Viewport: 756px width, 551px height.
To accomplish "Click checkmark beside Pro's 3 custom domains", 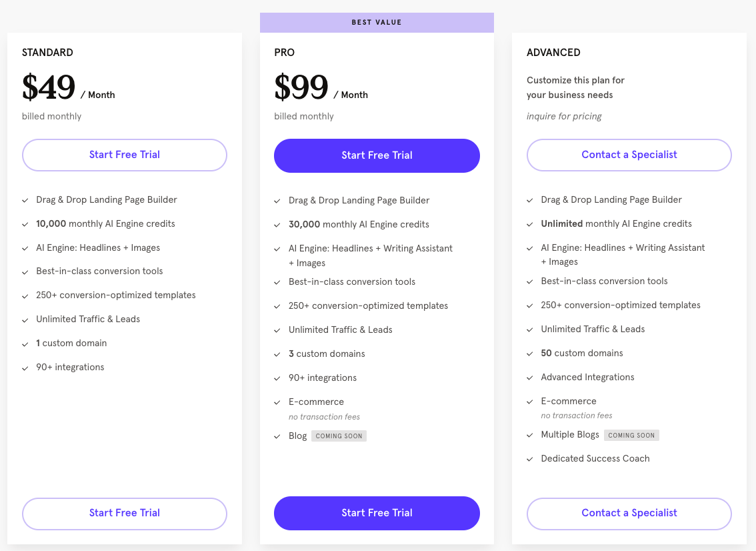I will tap(277, 354).
